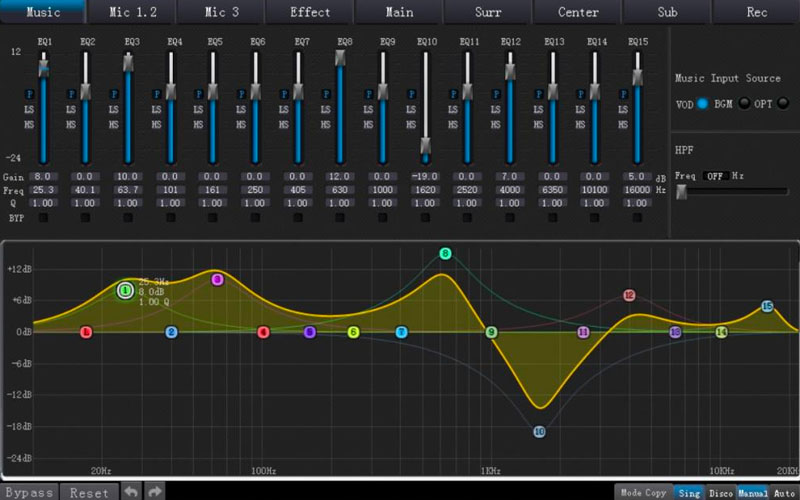Select EQ node 15 on the graph
Viewport: 800px width, 500px height.
coord(767,307)
